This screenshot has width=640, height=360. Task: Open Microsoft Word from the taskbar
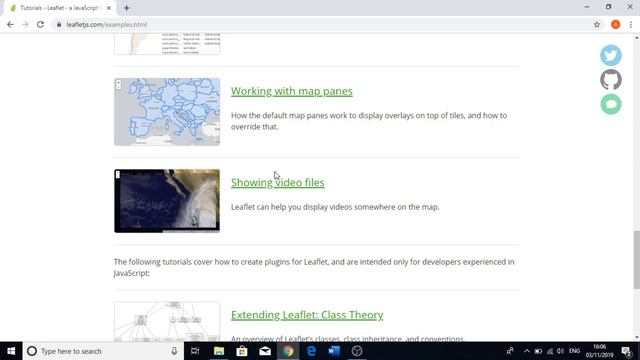point(334,351)
